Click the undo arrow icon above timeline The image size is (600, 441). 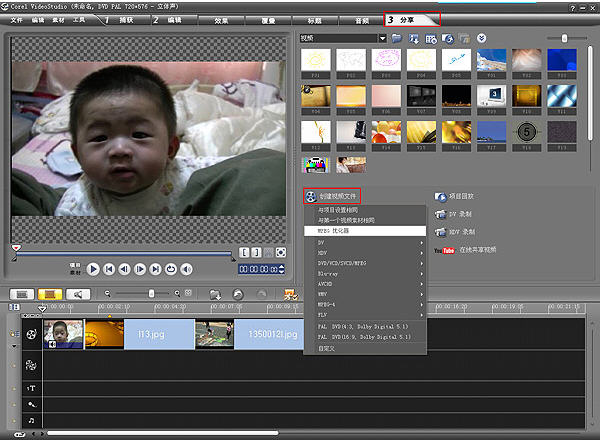tap(237, 294)
